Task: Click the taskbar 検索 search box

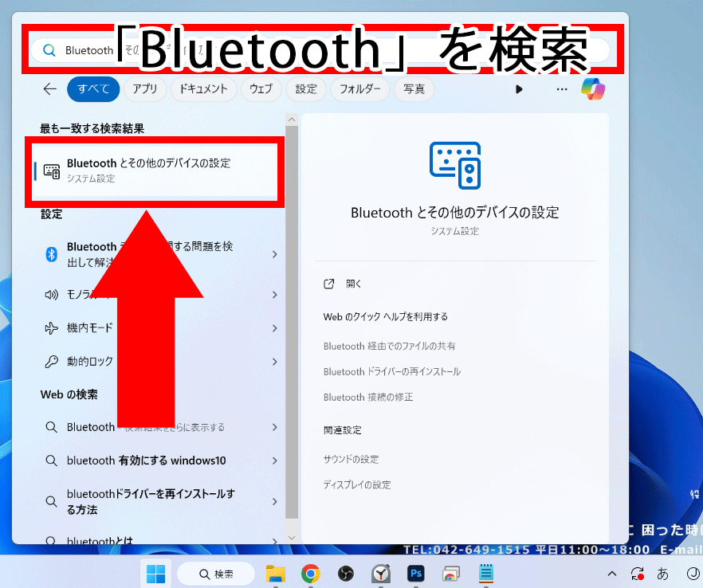Action: [x=216, y=574]
